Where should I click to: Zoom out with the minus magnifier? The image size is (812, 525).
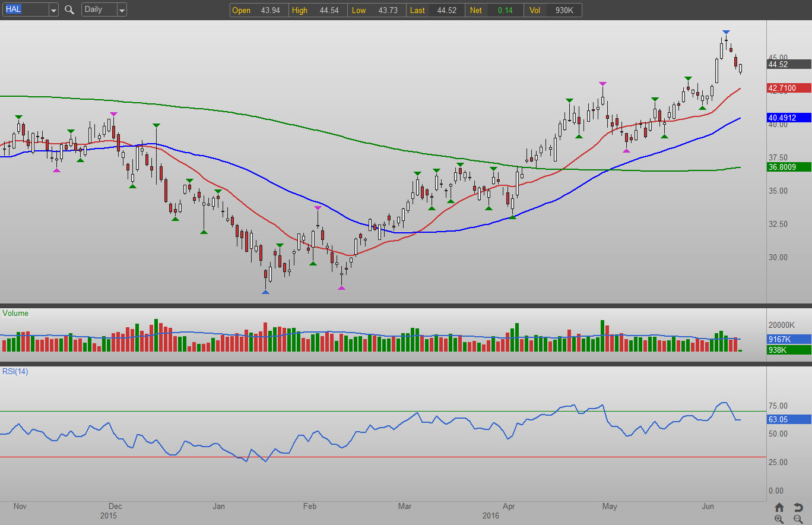[x=798, y=519]
